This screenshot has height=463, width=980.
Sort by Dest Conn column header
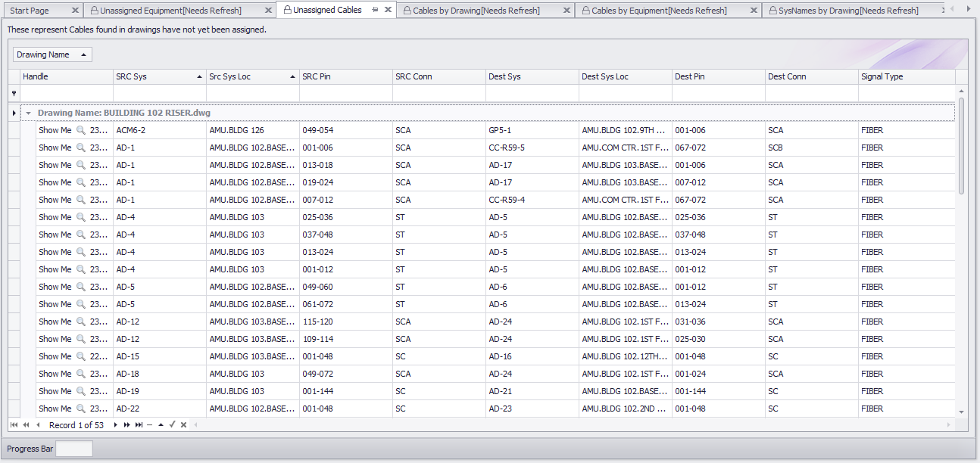811,76
